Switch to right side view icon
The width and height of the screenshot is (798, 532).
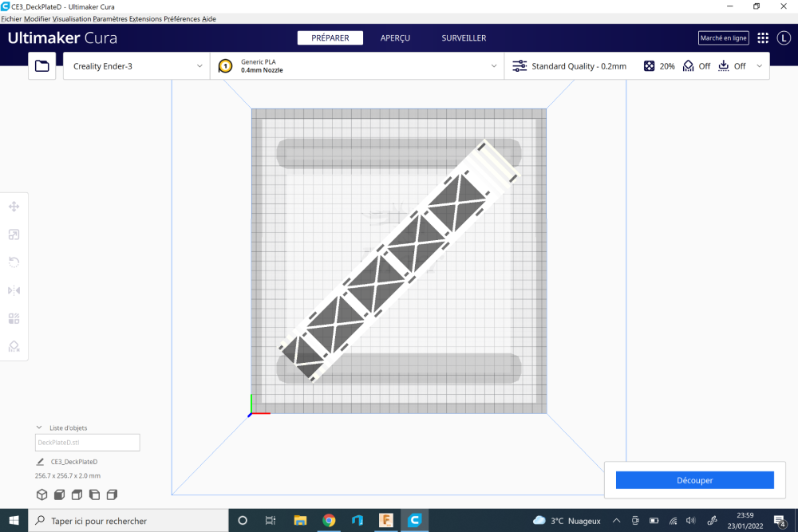[x=112, y=495]
